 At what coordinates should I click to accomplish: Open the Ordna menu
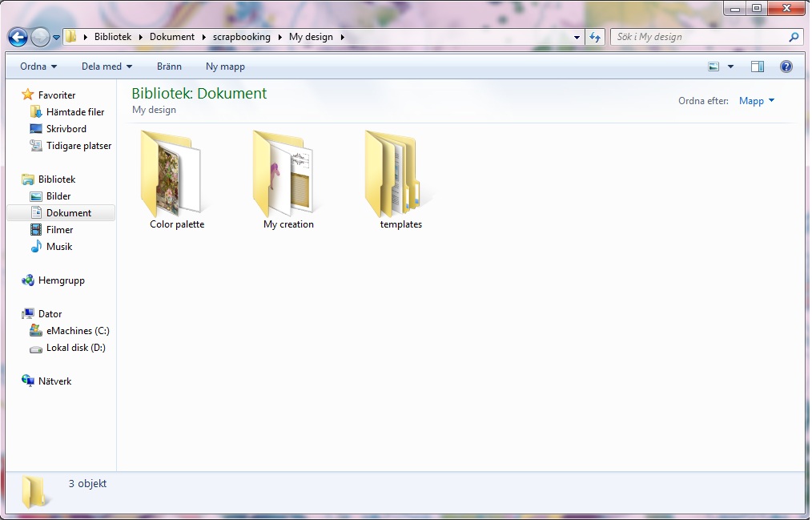tap(38, 67)
